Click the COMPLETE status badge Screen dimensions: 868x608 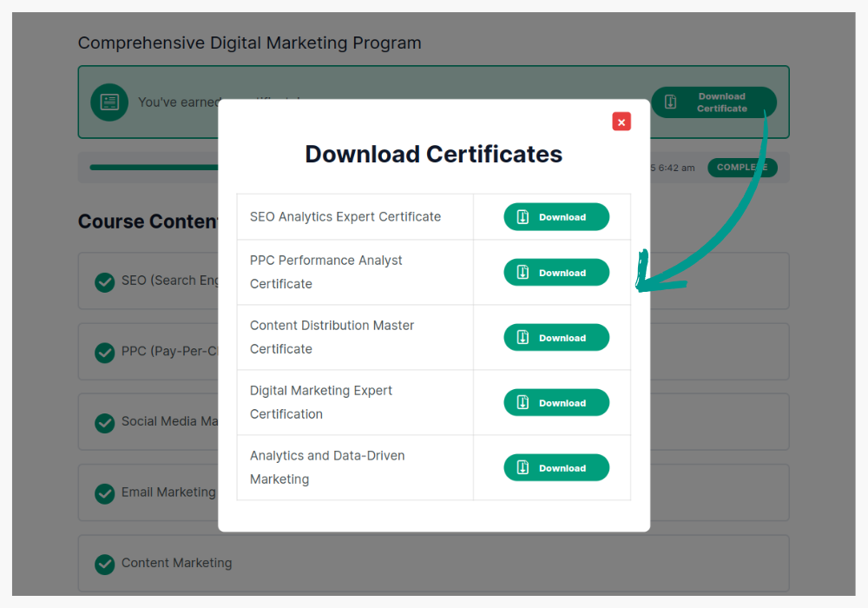point(742,168)
